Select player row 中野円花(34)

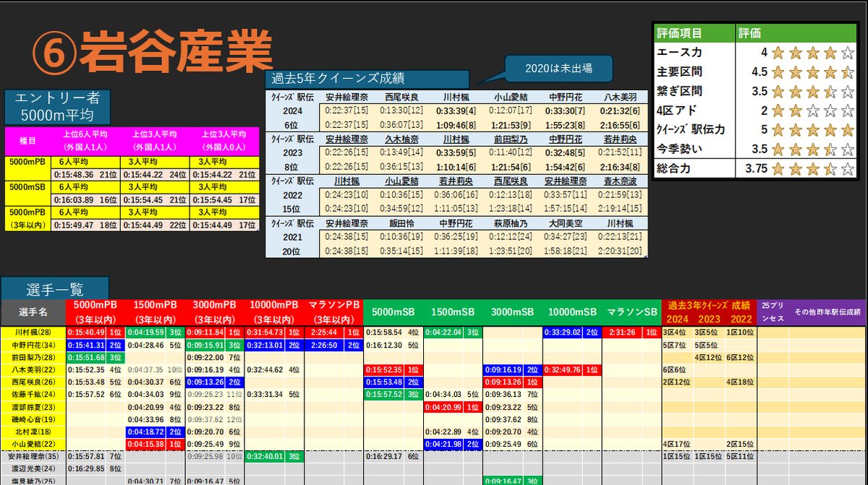33,345
